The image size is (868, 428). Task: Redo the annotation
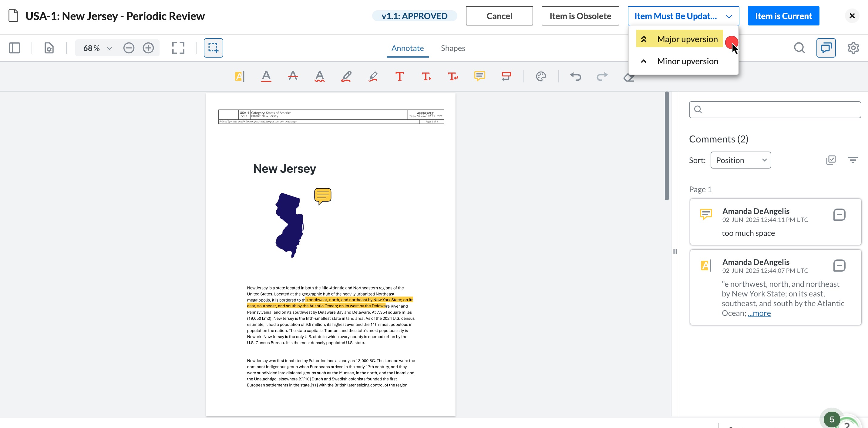click(602, 76)
